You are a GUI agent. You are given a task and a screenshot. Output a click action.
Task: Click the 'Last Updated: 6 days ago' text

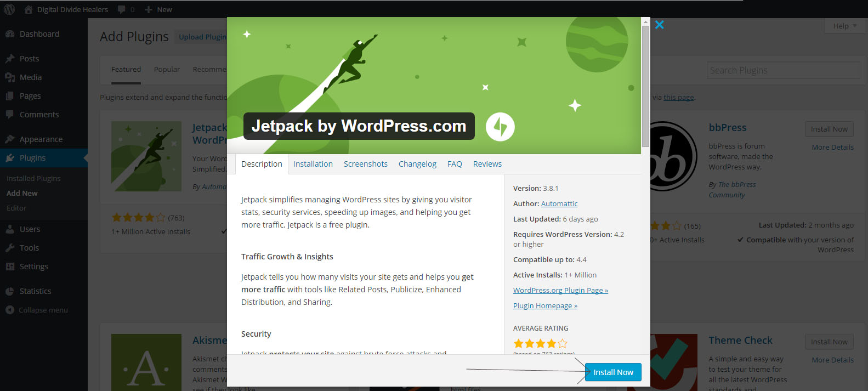click(555, 219)
